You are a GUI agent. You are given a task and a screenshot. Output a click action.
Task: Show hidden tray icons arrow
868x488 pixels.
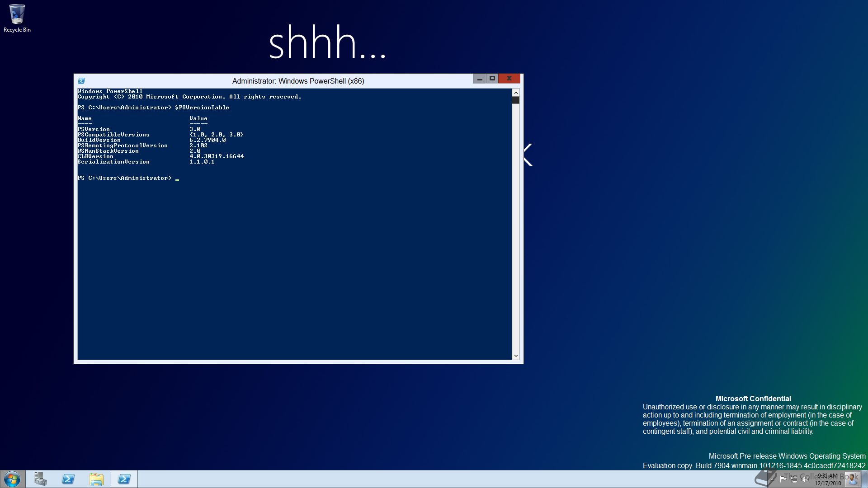click(772, 479)
